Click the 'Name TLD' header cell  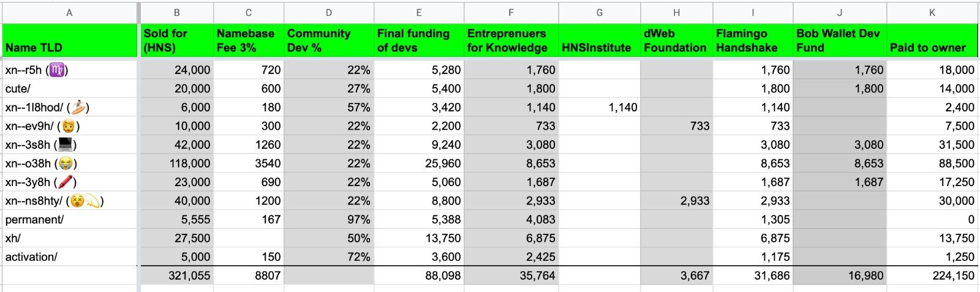(x=69, y=41)
